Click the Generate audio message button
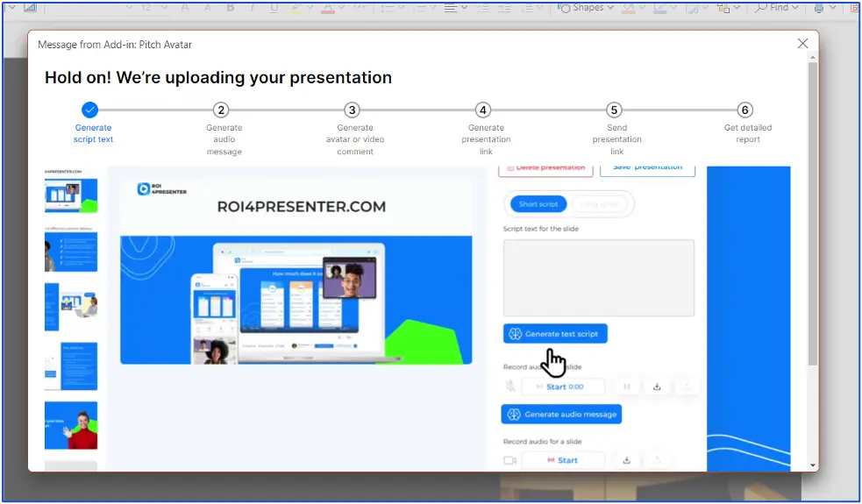This screenshot has width=862, height=504. (561, 414)
